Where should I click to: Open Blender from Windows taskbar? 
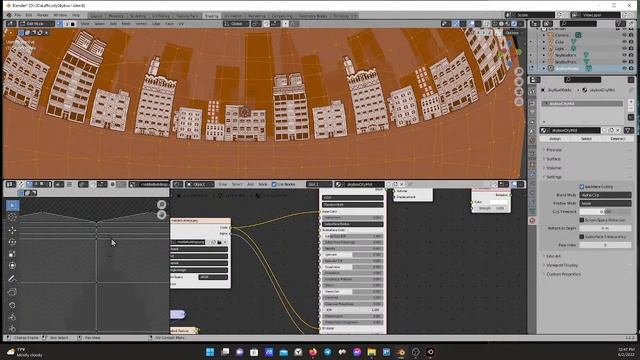401,352
